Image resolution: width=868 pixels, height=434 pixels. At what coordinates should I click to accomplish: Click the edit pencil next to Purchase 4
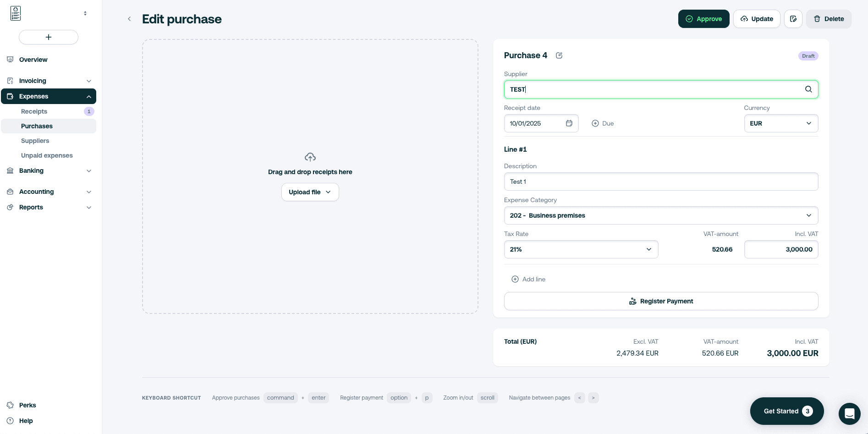click(x=559, y=55)
